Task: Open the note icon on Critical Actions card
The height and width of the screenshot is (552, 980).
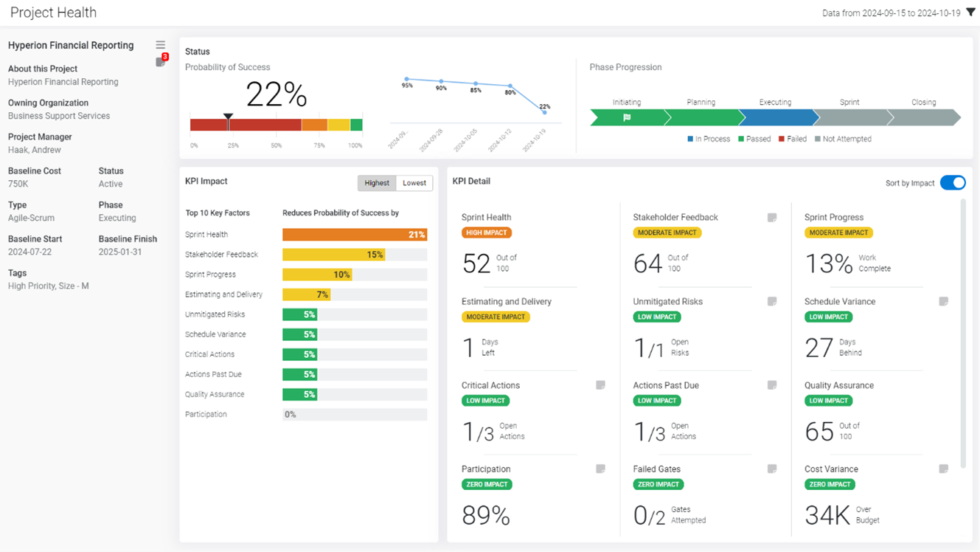Action: click(600, 384)
